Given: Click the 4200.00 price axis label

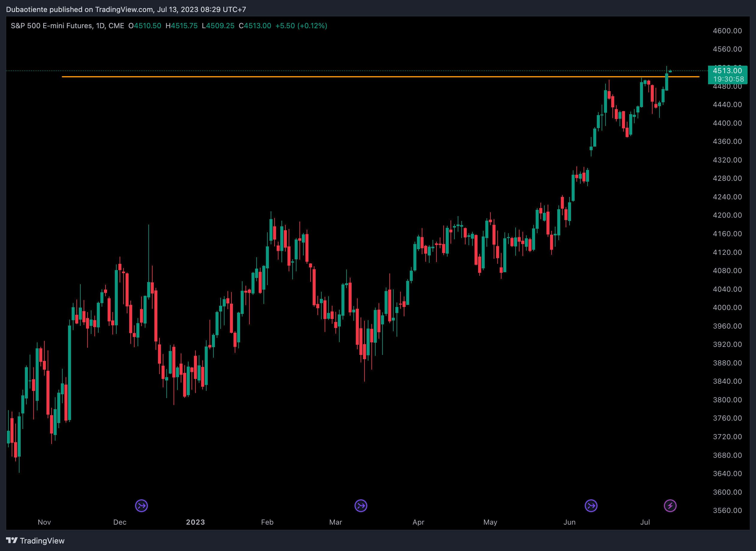Looking at the screenshot, I should point(727,215).
